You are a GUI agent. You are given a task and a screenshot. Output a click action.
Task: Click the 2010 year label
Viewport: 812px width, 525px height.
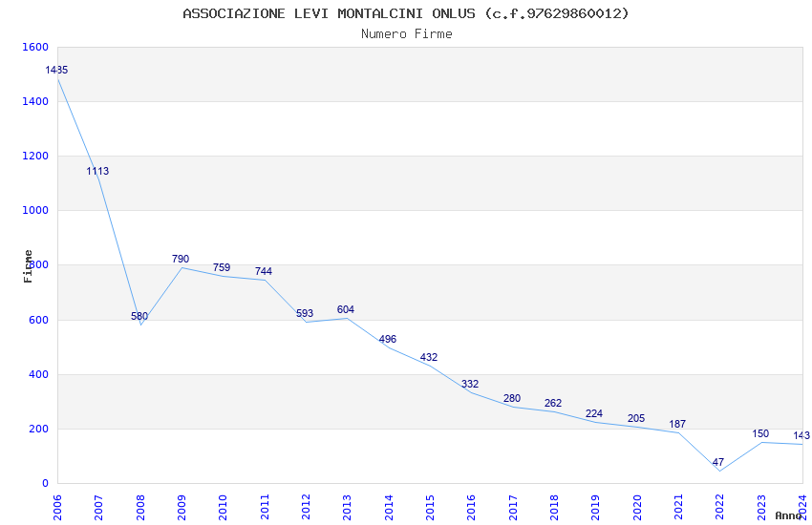point(223,507)
